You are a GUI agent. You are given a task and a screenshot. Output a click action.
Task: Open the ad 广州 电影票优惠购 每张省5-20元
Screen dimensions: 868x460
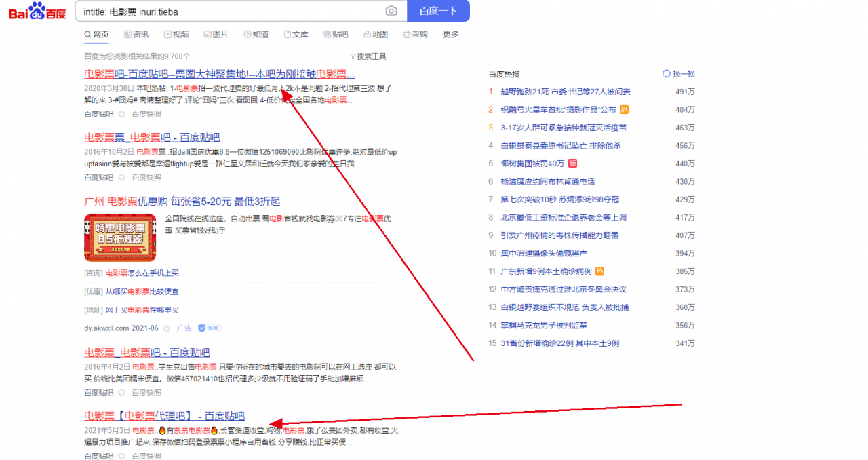pos(182,202)
